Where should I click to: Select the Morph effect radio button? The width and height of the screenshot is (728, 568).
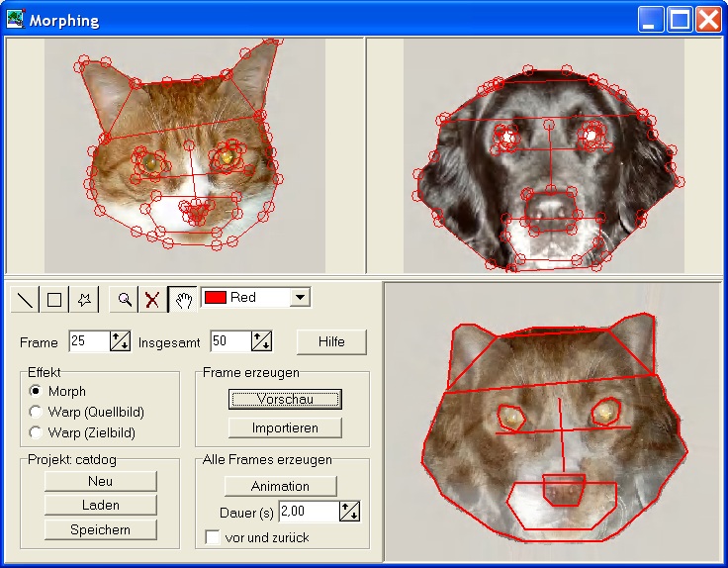click(x=36, y=391)
